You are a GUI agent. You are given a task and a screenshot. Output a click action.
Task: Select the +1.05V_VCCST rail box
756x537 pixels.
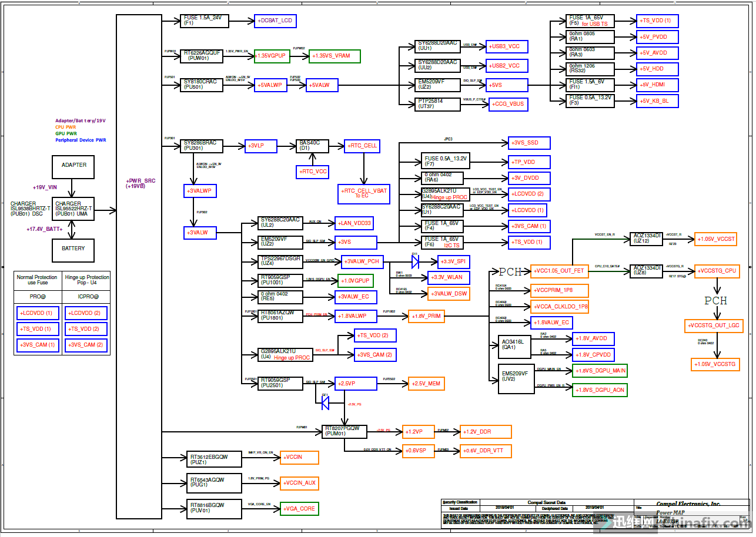point(715,239)
